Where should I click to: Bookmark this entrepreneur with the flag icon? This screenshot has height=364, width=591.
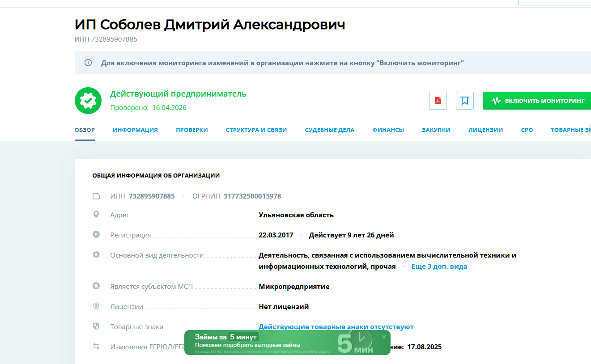pyautogui.click(x=465, y=101)
